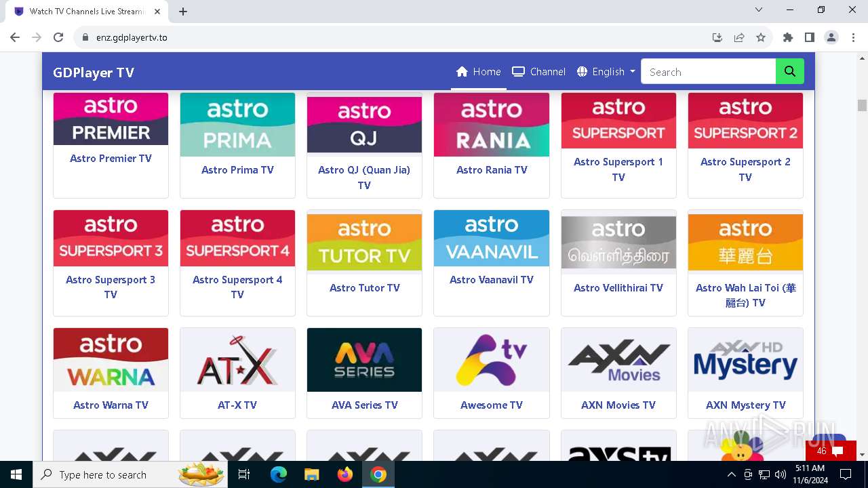Open Awesome TV logo thumbnail
868x488 pixels.
pyautogui.click(x=492, y=360)
